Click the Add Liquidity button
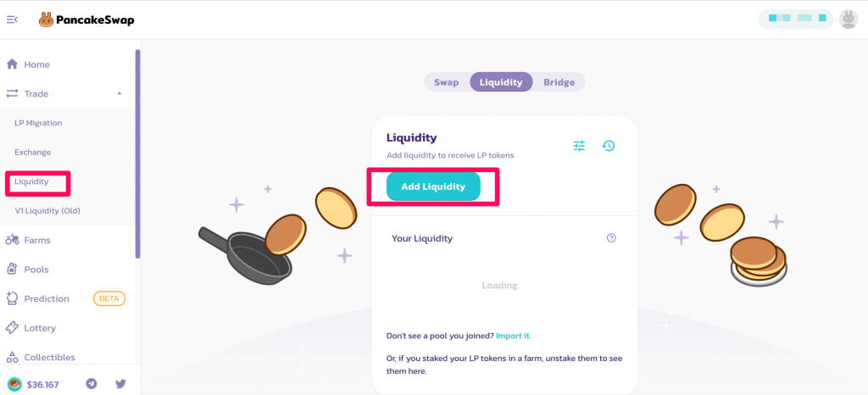 [x=433, y=186]
